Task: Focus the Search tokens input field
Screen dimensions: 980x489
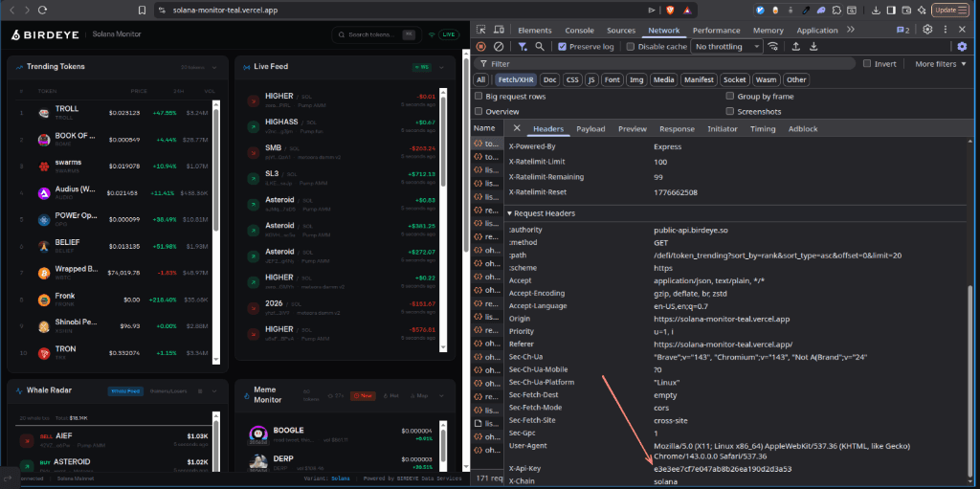Action: point(375,34)
